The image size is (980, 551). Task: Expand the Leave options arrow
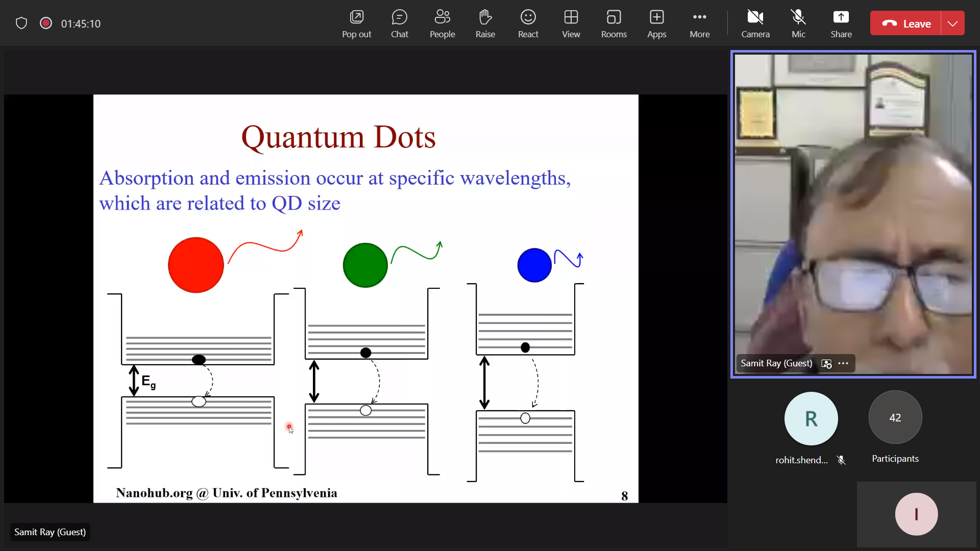(952, 23)
